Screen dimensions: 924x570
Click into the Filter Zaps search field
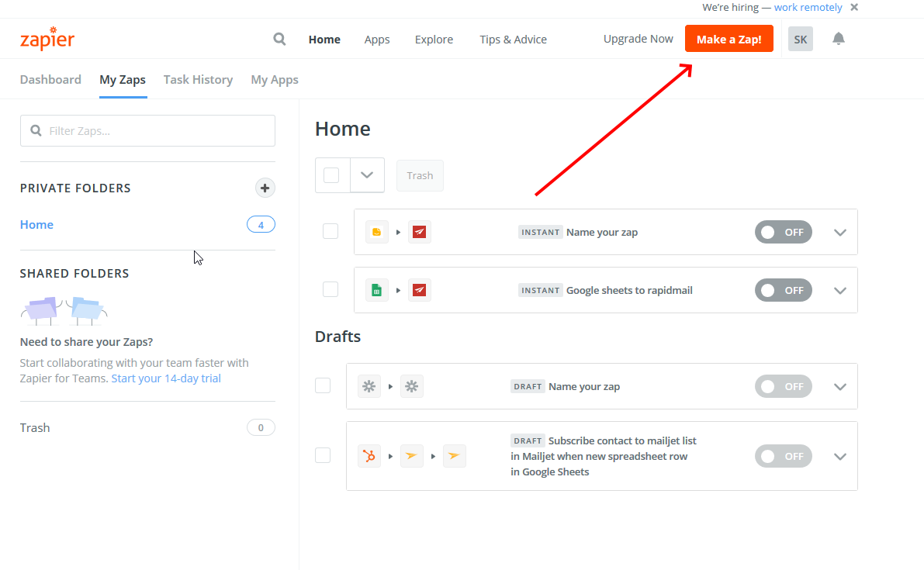coord(147,131)
